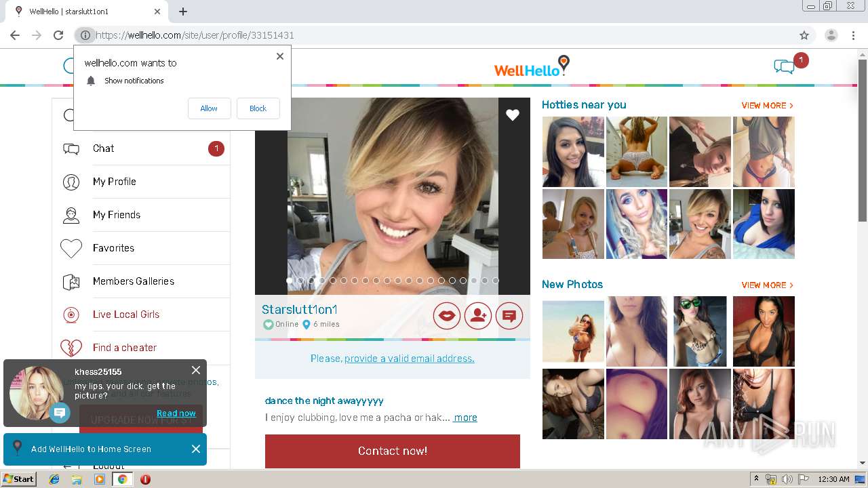Image resolution: width=868 pixels, height=488 pixels.
Task: Open first Hotties near you thumbnail
Action: coord(573,152)
